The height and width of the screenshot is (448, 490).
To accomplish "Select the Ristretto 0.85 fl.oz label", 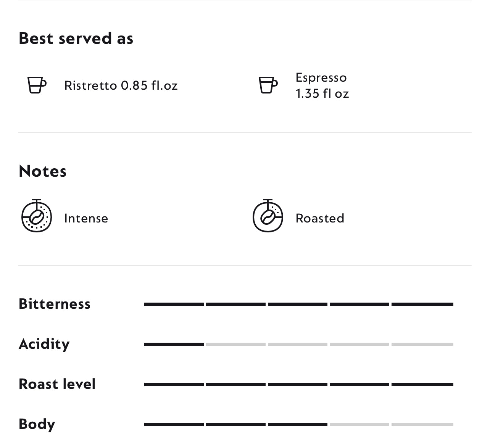I will 121,85.
